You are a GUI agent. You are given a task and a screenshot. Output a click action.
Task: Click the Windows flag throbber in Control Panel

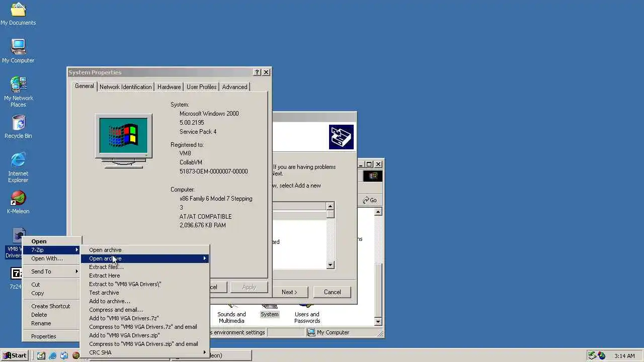[373, 176]
